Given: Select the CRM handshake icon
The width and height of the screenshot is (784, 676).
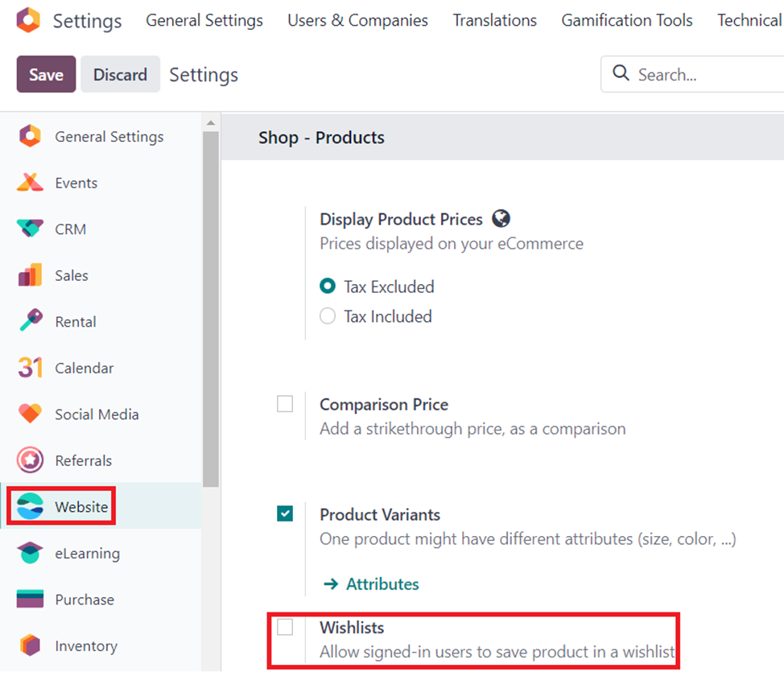Looking at the screenshot, I should pyautogui.click(x=30, y=229).
